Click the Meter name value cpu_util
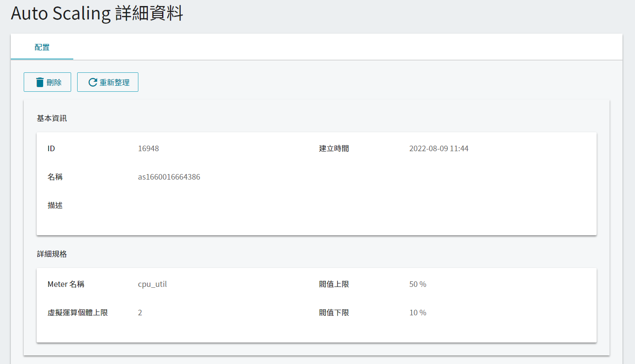The image size is (635, 364). pyautogui.click(x=152, y=284)
